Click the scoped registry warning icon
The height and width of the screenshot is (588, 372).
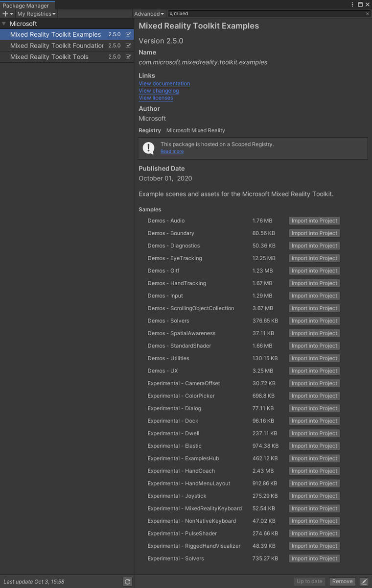click(x=149, y=148)
